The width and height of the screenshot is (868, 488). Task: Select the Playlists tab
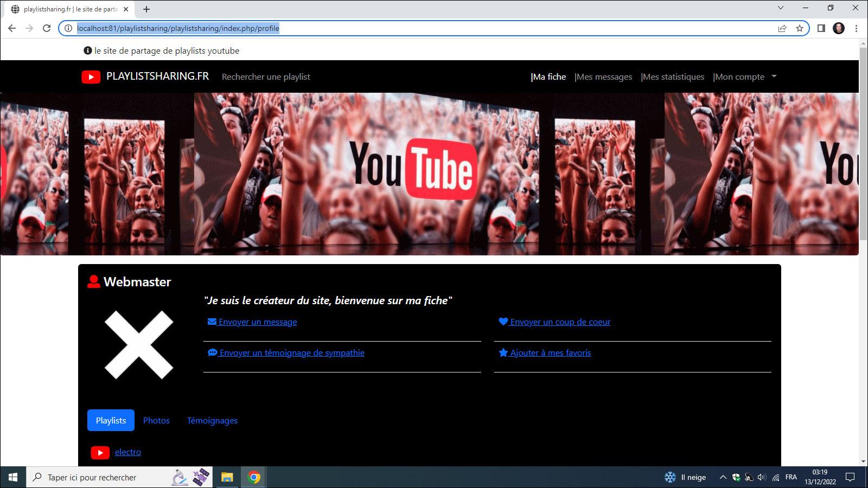111,420
